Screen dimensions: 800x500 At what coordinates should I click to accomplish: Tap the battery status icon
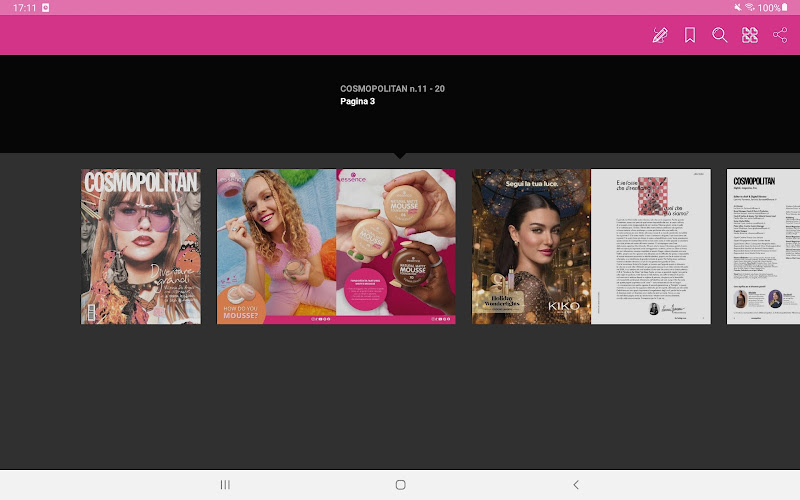[785, 7]
